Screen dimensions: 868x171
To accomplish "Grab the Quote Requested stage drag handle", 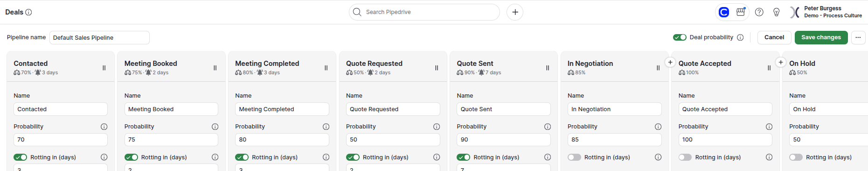I will click(437, 68).
